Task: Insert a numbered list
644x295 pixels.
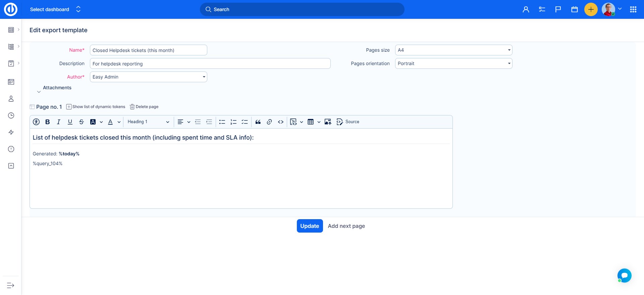Action: click(x=233, y=122)
